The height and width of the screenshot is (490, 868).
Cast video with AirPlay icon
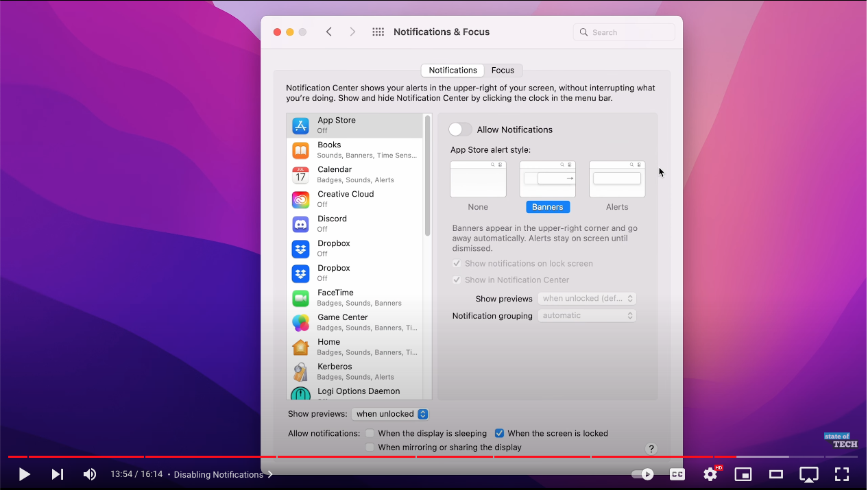click(809, 474)
